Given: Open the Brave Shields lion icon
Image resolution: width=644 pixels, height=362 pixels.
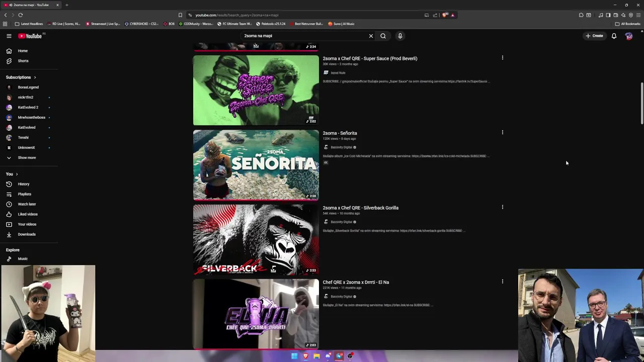Looking at the screenshot, I should coord(445,15).
